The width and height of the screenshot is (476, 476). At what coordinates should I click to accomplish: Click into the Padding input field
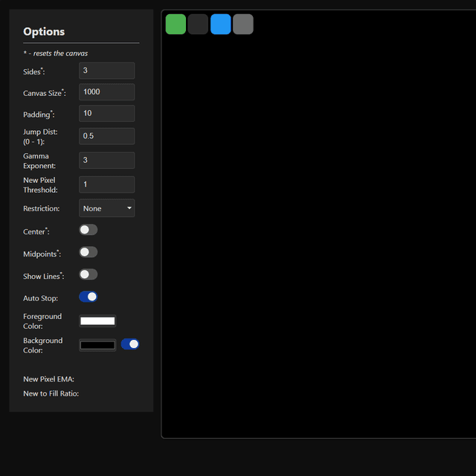click(106, 114)
